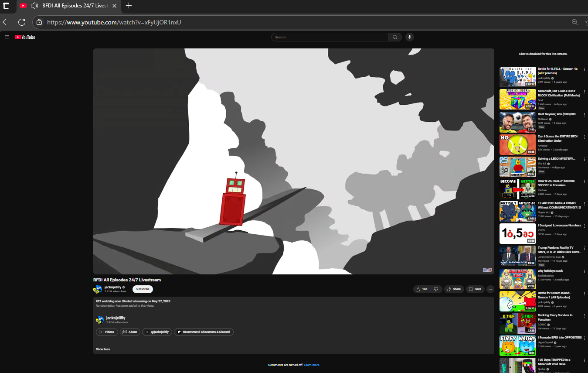588x373 pixels.
Task: Follow the Learn more link about comments
Action: (x=312, y=365)
